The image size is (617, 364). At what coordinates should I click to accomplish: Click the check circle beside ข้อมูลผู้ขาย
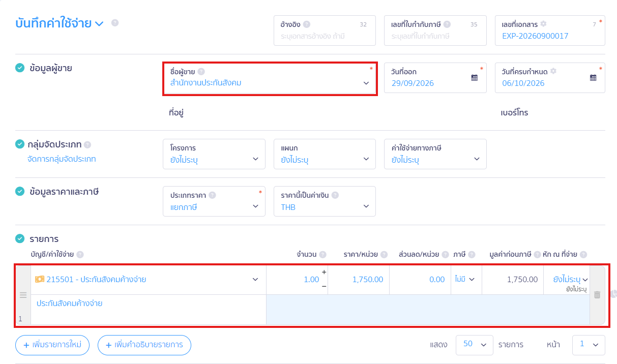(x=20, y=68)
